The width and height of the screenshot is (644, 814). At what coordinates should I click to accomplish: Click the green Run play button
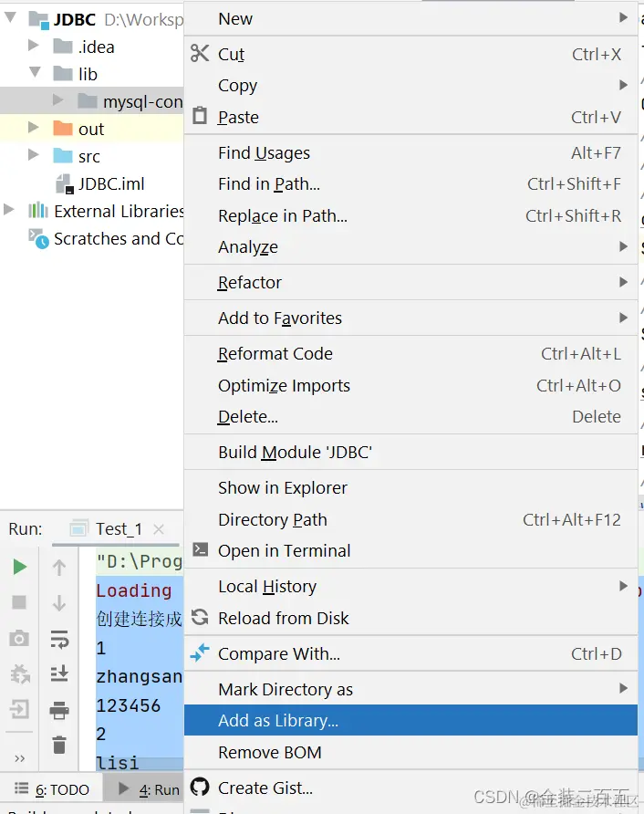tap(20, 567)
